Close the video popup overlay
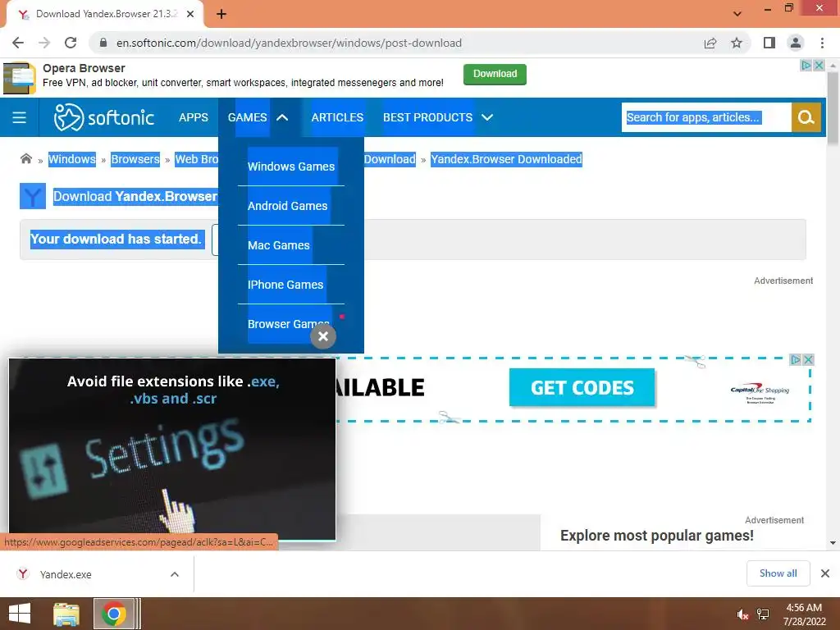 pyautogui.click(x=323, y=336)
